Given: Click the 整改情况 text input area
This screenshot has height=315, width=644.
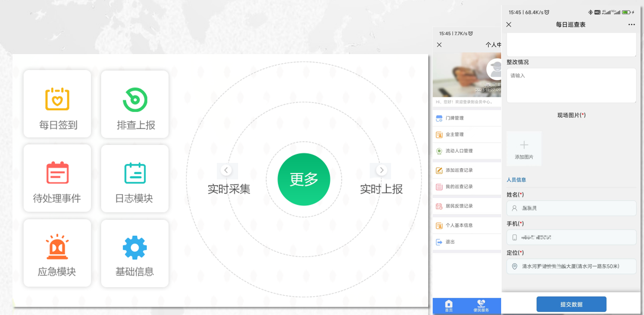Looking at the screenshot, I should point(571,85).
